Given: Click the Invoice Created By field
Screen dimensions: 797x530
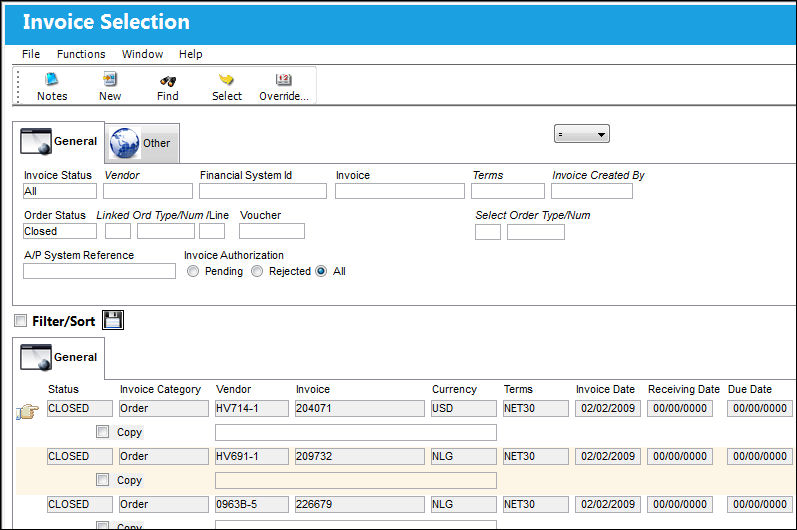Looking at the screenshot, I should (592, 191).
